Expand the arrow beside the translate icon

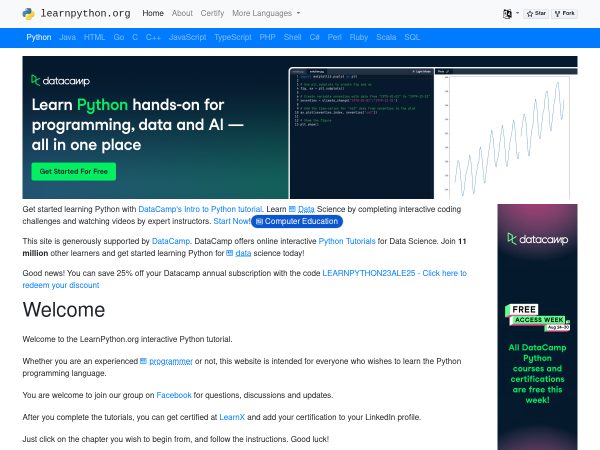[x=517, y=13]
